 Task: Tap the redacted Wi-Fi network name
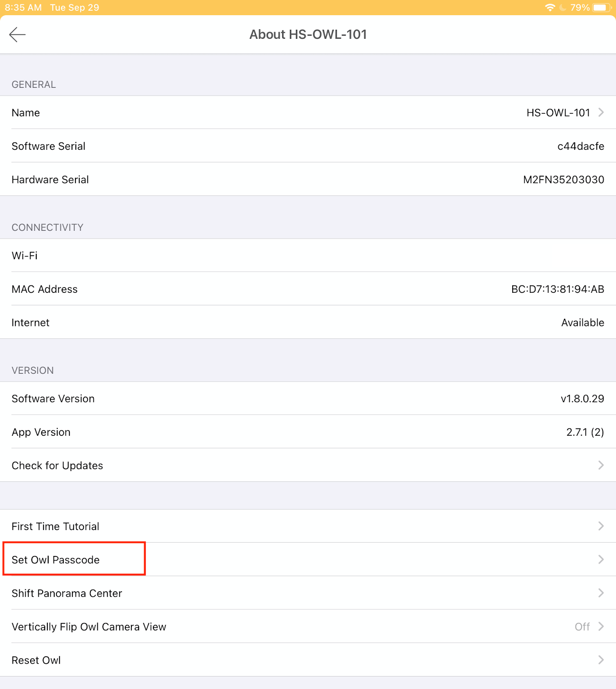tap(583, 255)
